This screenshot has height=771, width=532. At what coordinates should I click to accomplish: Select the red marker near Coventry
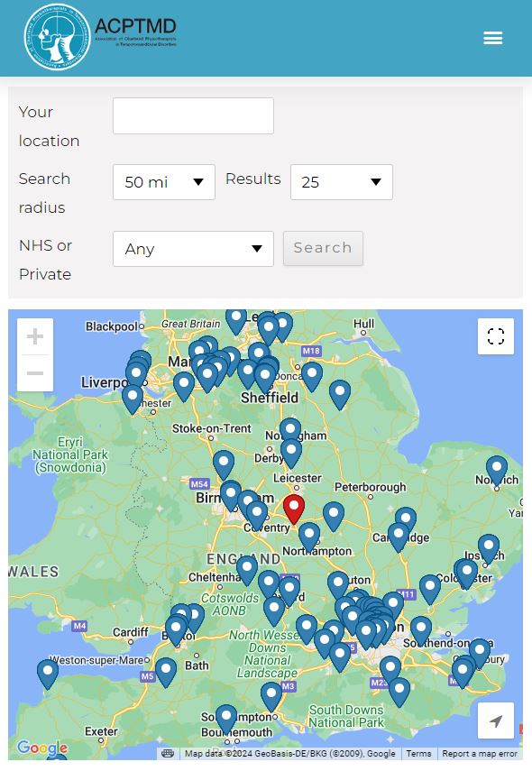point(294,509)
